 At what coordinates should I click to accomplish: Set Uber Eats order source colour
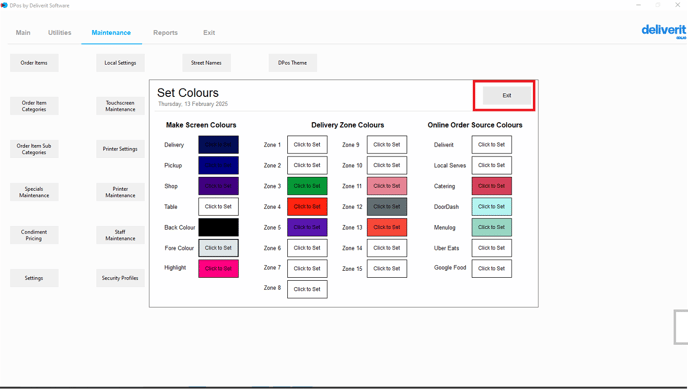[491, 248]
